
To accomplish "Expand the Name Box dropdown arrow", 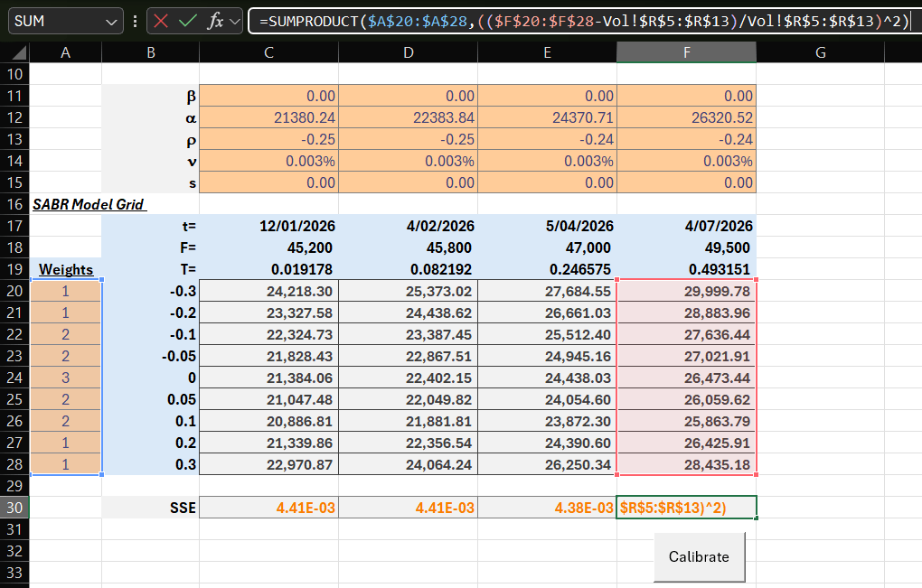I will pyautogui.click(x=112, y=21).
